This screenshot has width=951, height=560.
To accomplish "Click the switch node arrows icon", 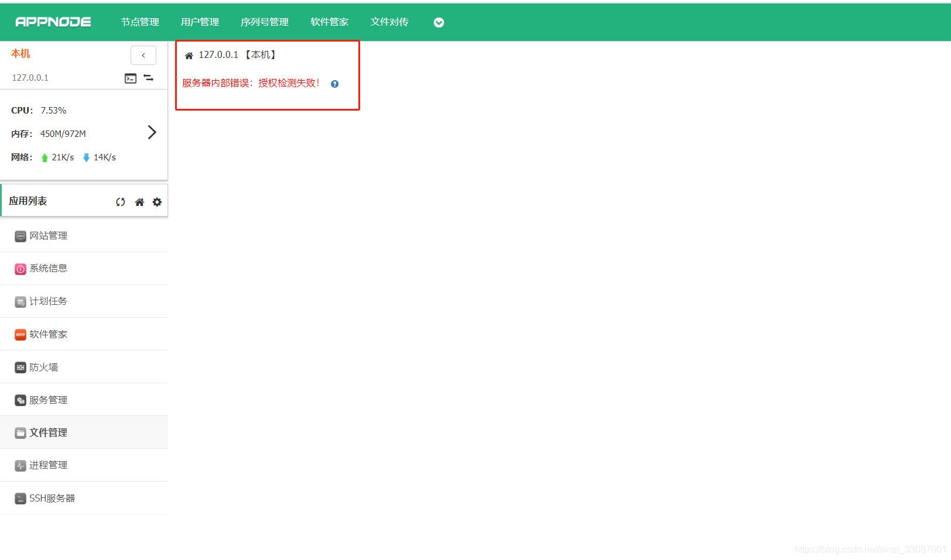I will point(149,78).
